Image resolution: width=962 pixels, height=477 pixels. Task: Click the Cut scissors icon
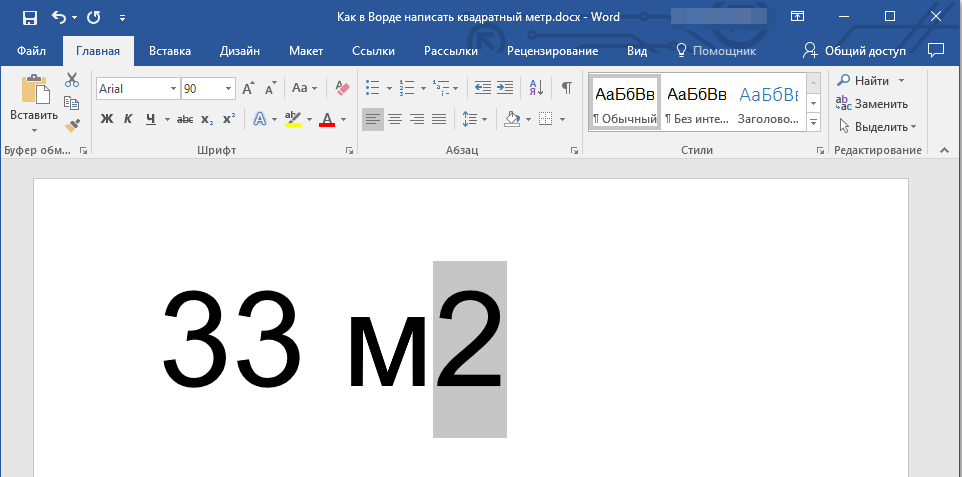[x=72, y=80]
